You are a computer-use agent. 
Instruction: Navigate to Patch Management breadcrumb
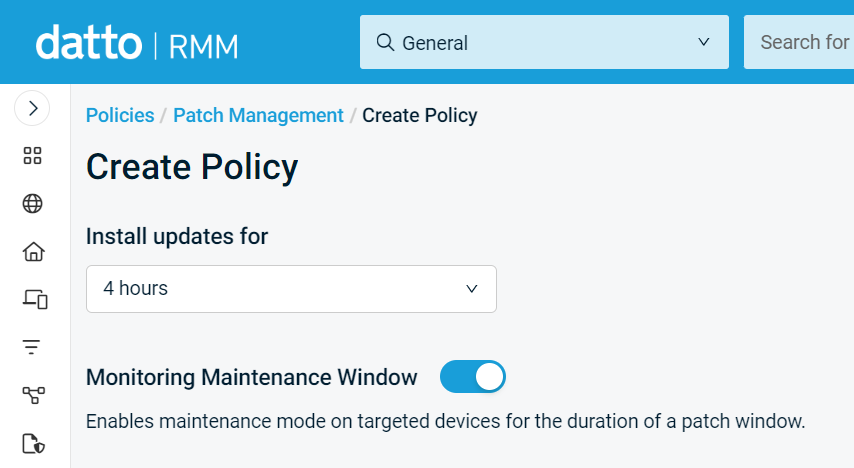pos(258,116)
